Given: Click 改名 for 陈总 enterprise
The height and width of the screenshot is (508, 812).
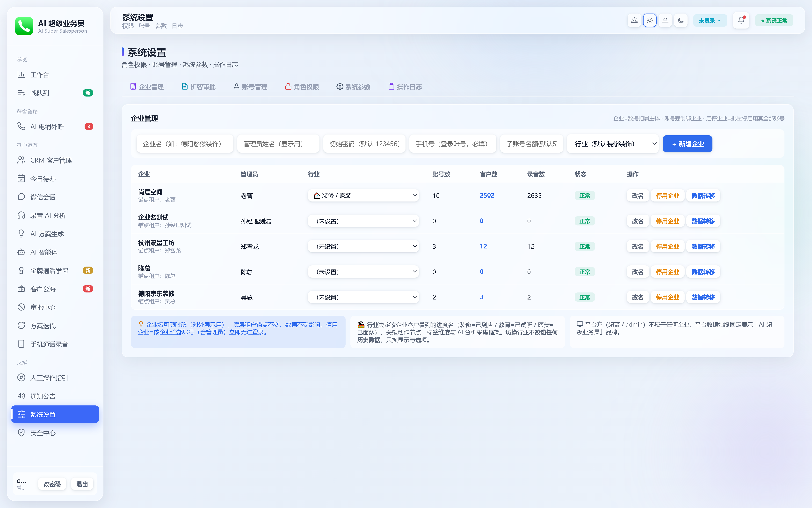Looking at the screenshot, I should [x=638, y=272].
